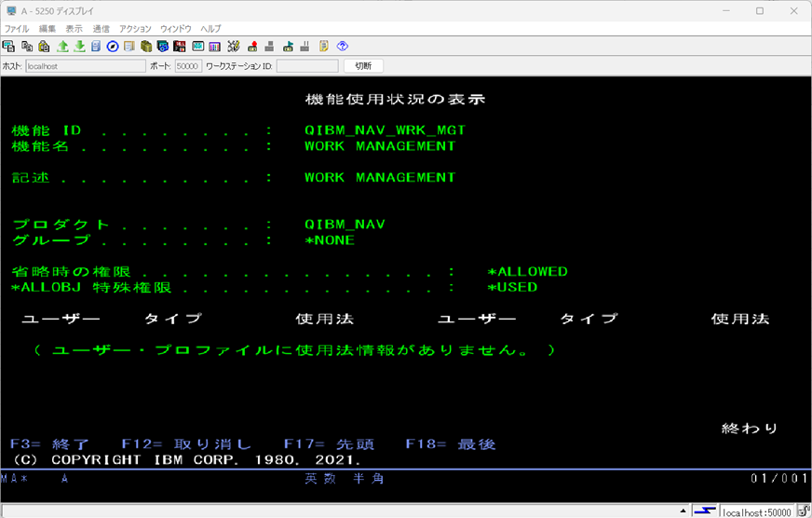
Task: Open the 通信 menu
Action: (101, 29)
